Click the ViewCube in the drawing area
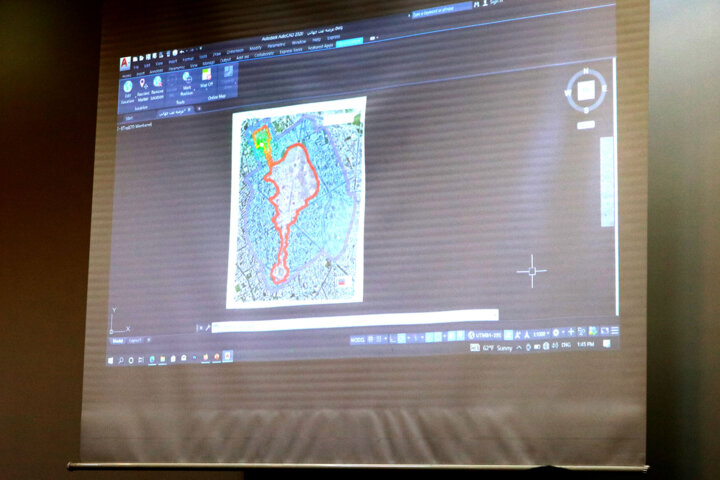Image resolution: width=720 pixels, height=480 pixels. tap(586, 92)
